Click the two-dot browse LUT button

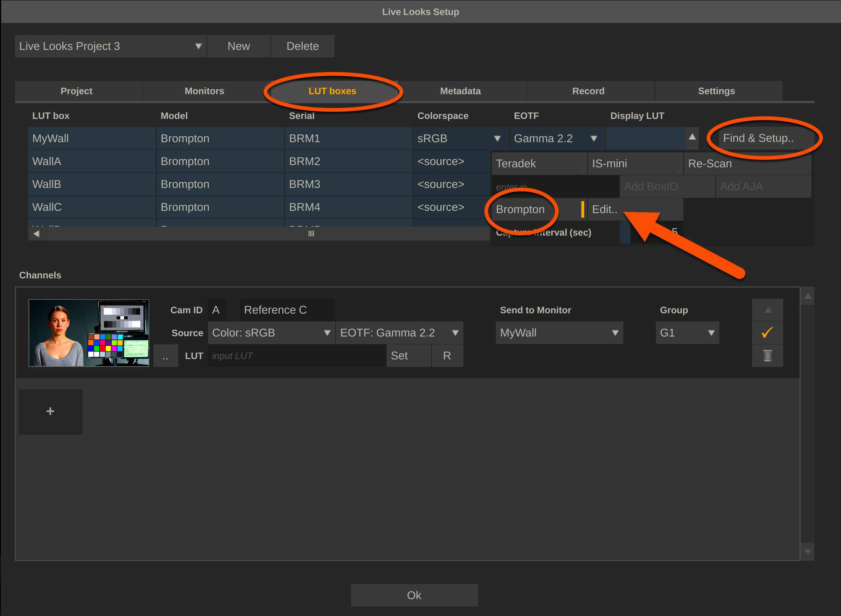coord(166,356)
